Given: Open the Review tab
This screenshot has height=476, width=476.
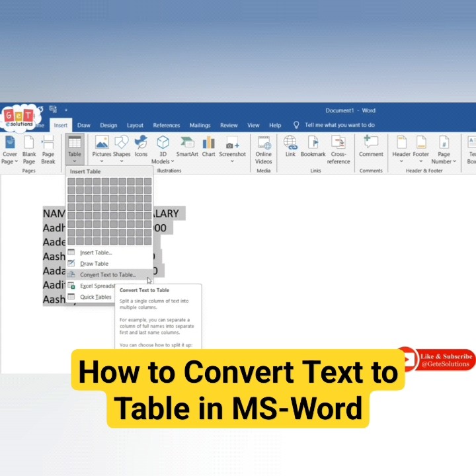Looking at the screenshot, I should 229,126.
